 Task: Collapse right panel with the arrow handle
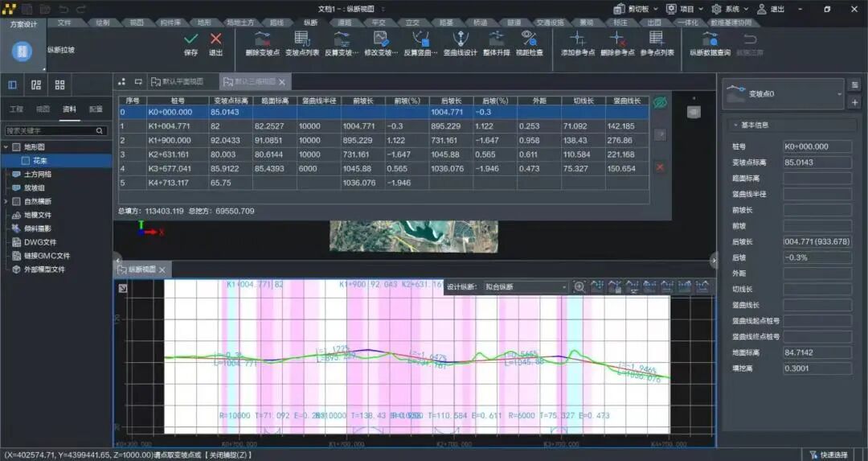point(714,260)
